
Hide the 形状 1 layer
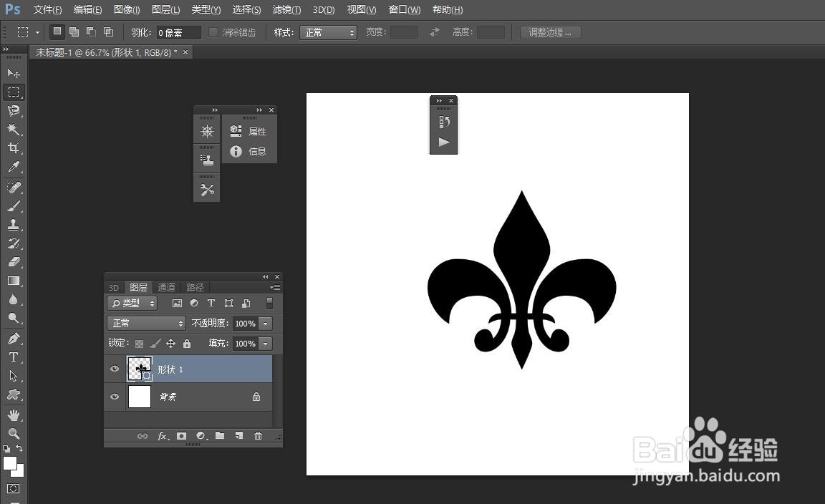click(x=115, y=369)
